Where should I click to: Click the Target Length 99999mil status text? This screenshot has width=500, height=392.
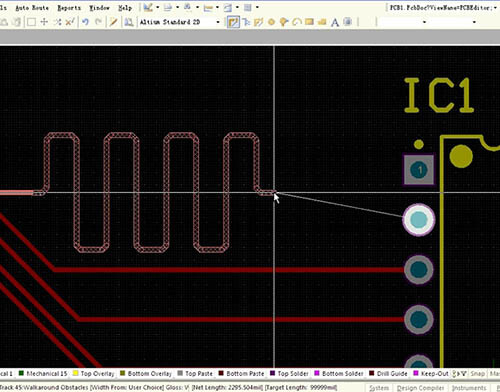click(300, 388)
